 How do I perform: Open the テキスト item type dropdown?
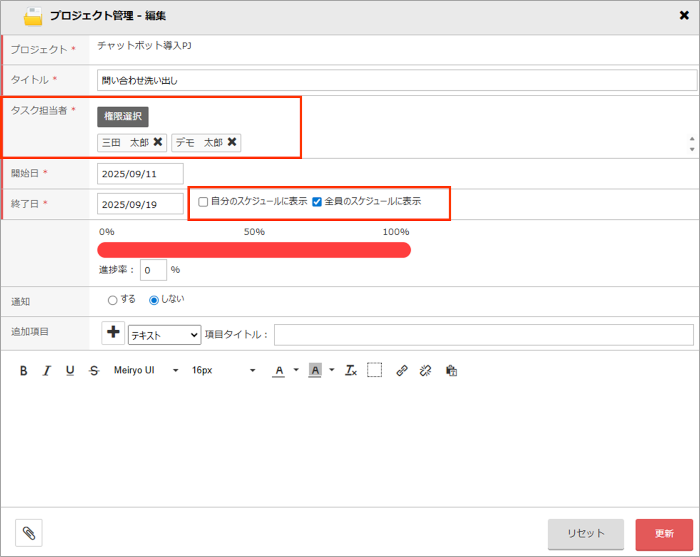point(164,335)
